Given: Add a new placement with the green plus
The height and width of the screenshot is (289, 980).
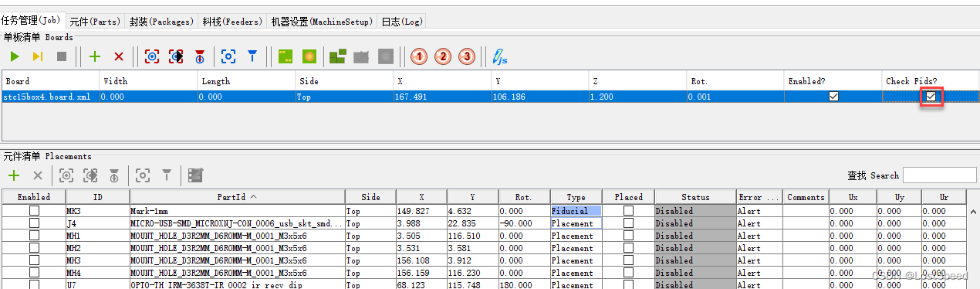Looking at the screenshot, I should point(14,175).
